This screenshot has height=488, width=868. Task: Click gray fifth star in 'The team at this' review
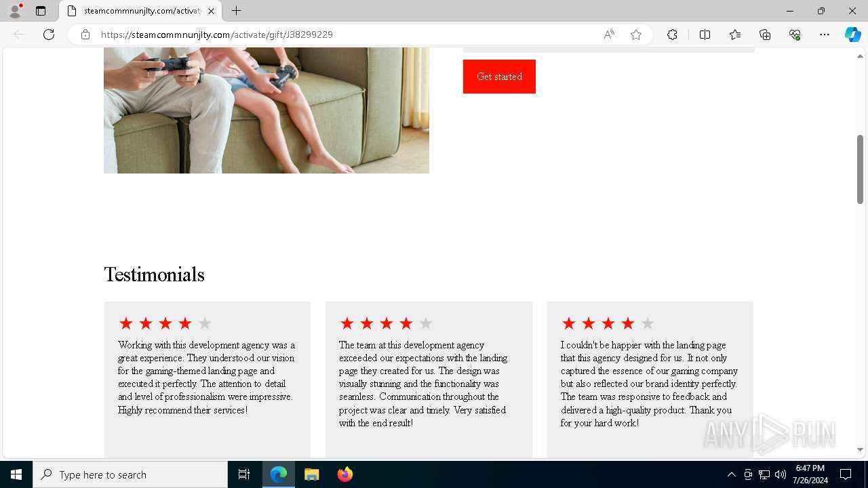coord(426,323)
